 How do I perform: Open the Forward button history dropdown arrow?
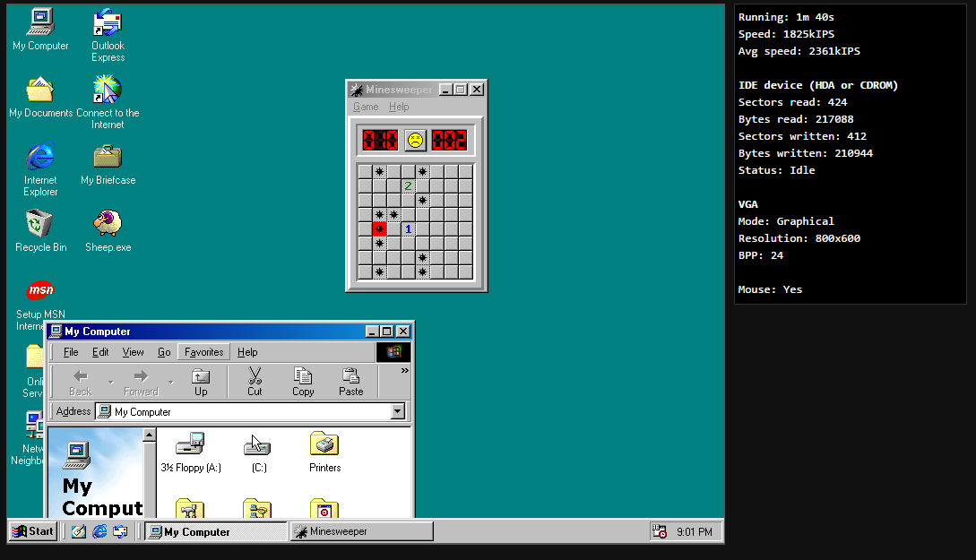(170, 382)
